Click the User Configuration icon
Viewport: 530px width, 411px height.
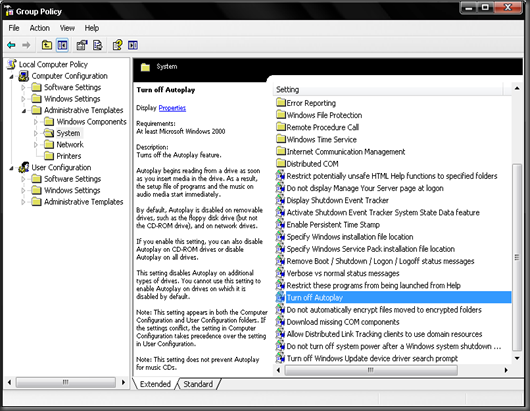coord(24,167)
